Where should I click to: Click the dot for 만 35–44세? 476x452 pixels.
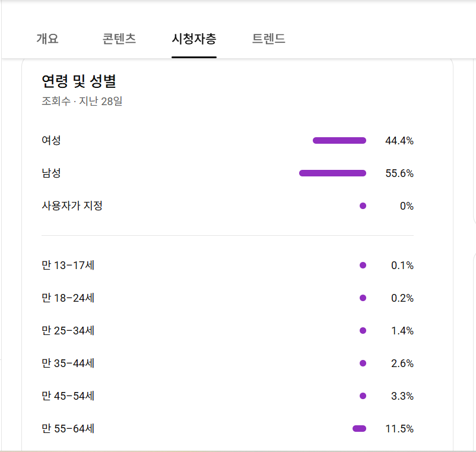[x=363, y=364]
